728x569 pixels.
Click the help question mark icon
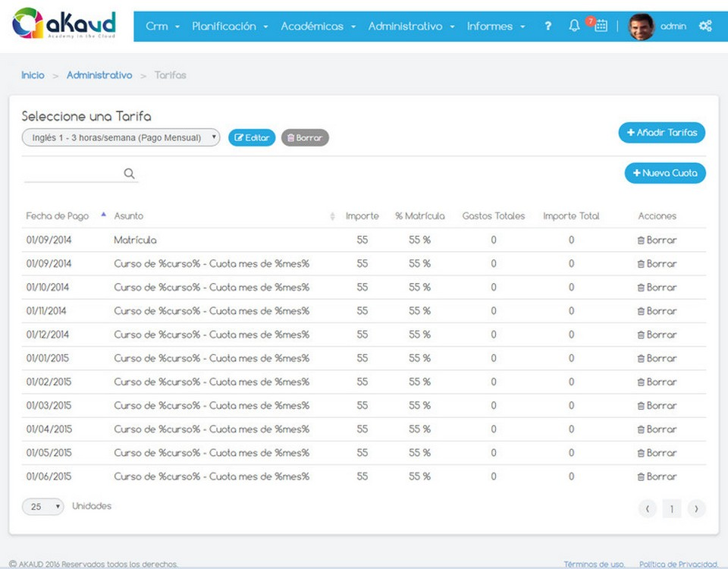[548, 27]
